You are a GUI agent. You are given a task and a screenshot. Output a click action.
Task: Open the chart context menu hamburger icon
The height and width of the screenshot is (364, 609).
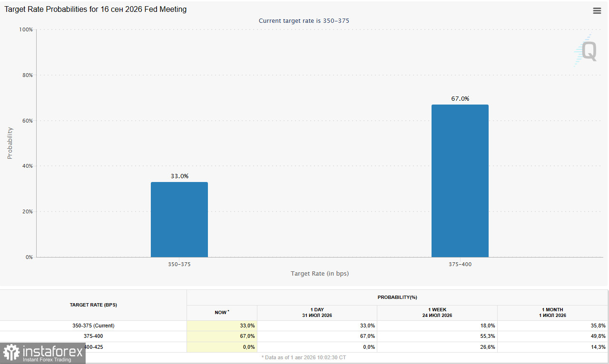tap(597, 11)
